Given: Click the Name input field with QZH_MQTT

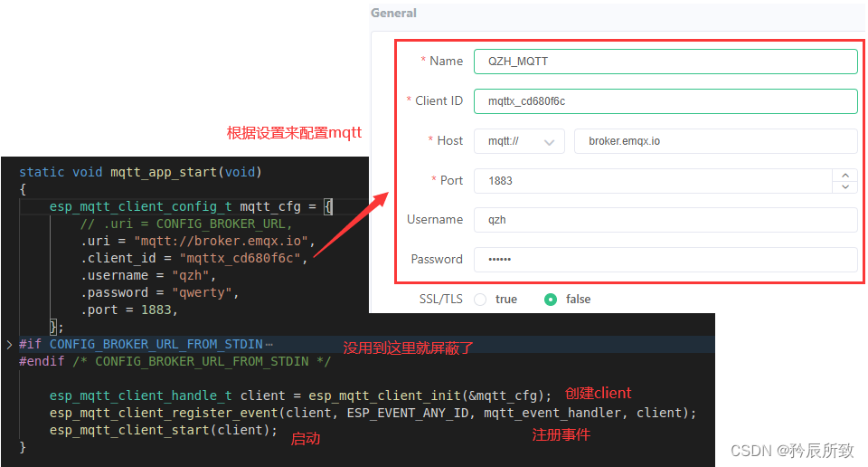Looking at the screenshot, I should (x=665, y=62).
